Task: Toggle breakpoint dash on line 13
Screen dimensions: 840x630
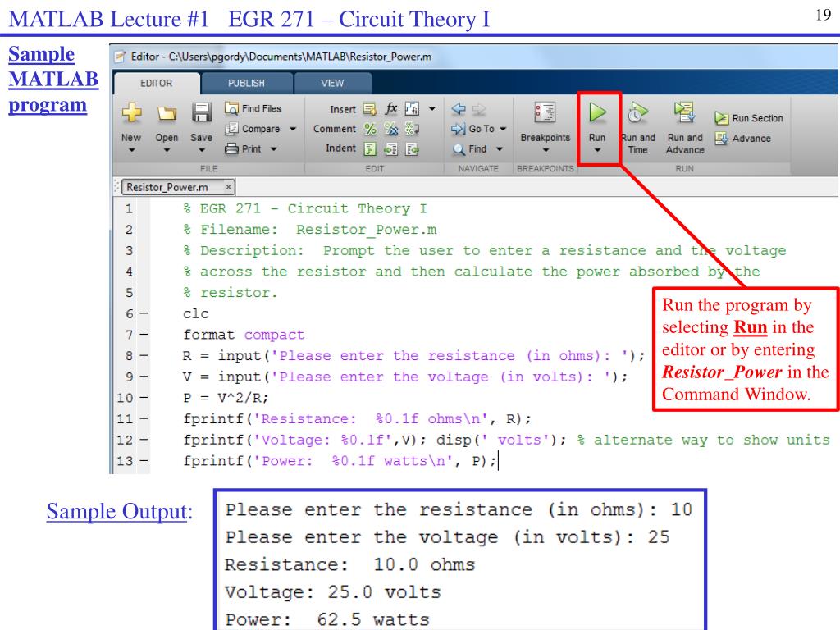Action: 144,461
